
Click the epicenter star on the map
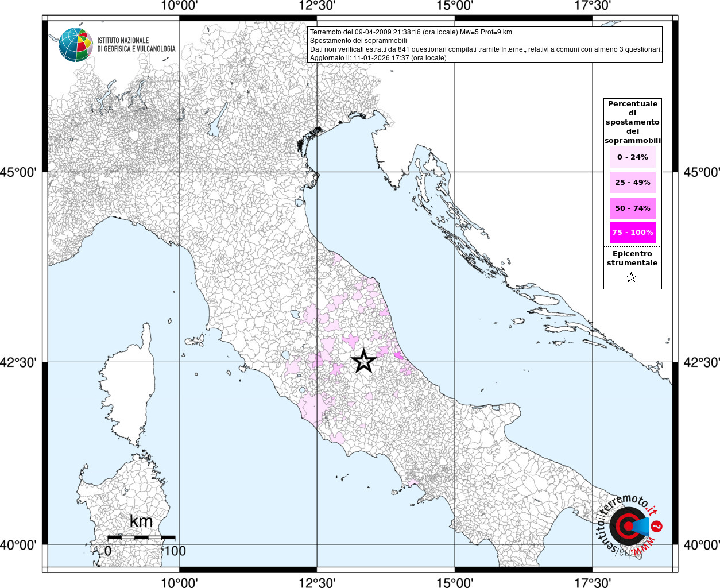point(363,361)
